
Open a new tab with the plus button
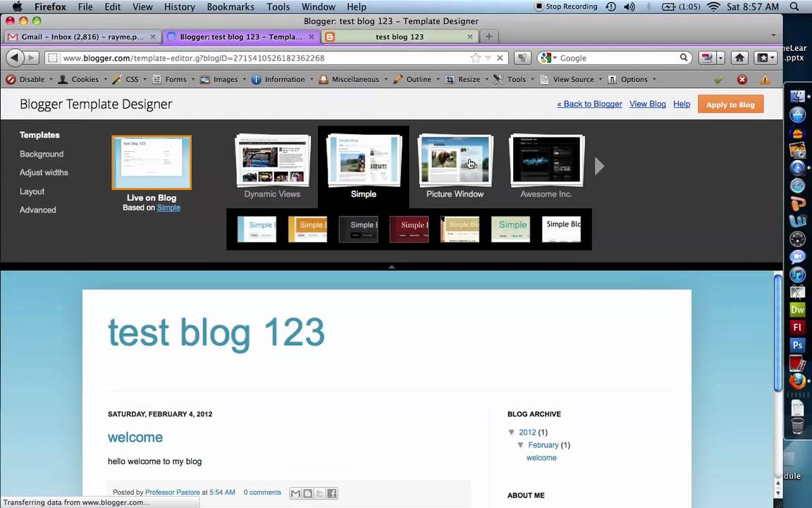[x=488, y=36]
